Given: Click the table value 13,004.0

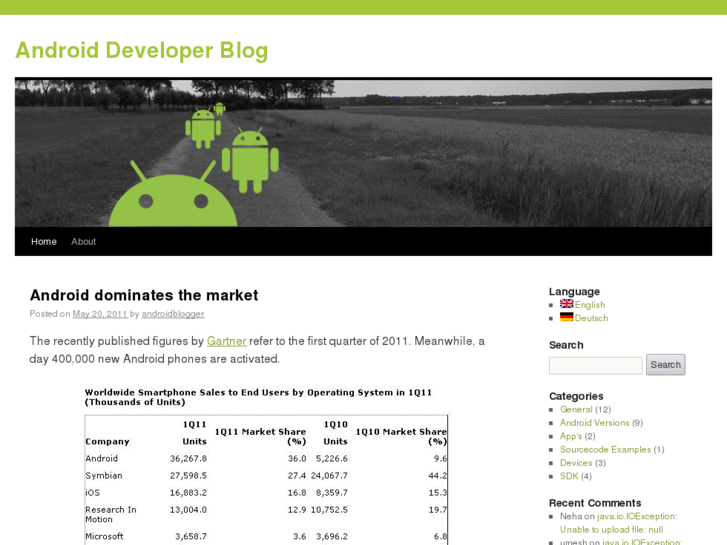Looking at the screenshot, I should (x=188, y=510).
